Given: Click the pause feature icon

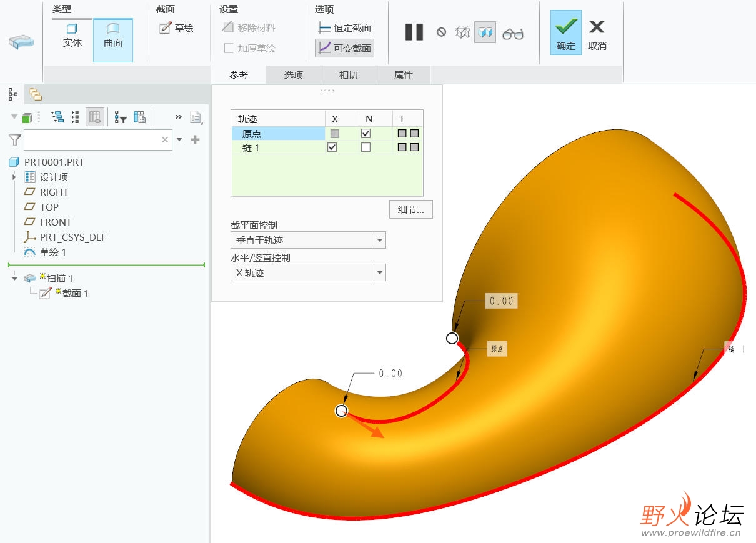Looking at the screenshot, I should tap(414, 32).
